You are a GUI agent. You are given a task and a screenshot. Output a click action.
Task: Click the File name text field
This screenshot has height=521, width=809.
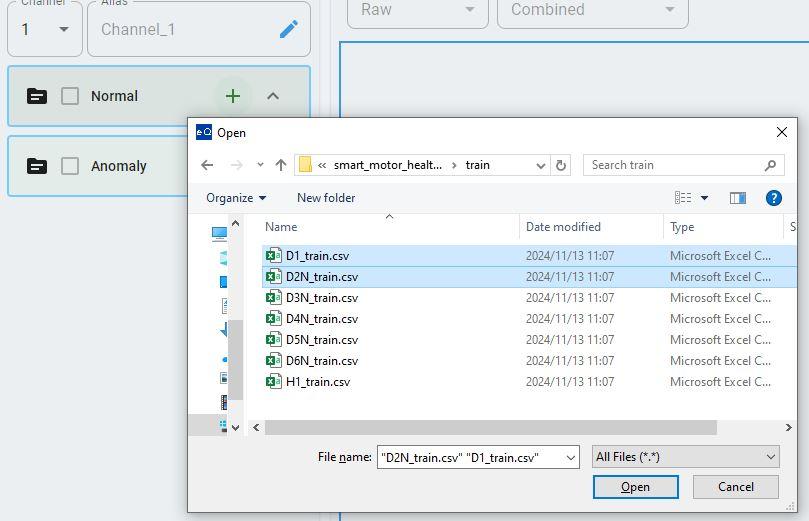(471, 458)
